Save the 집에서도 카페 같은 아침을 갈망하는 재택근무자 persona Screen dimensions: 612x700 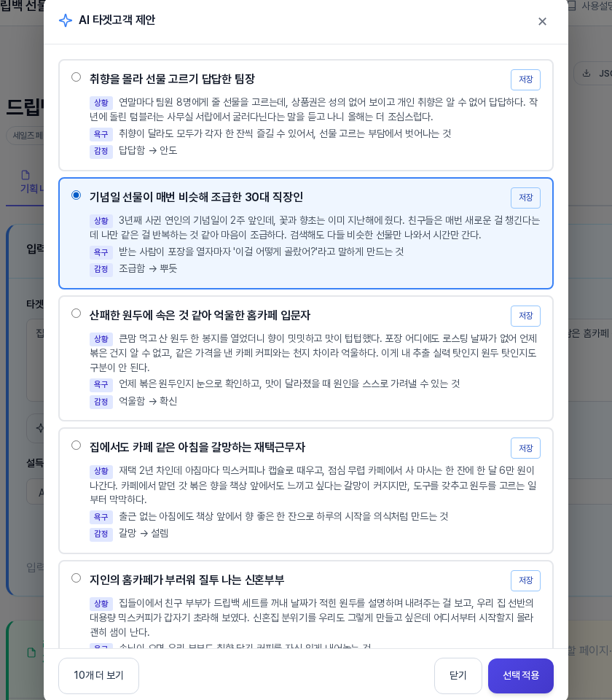[525, 448]
